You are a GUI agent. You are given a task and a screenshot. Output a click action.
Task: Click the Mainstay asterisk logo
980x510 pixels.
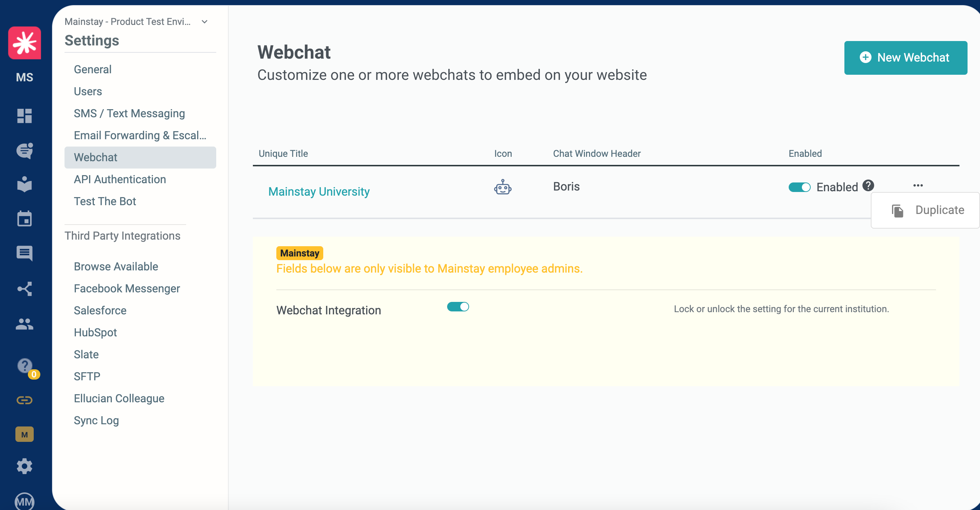pyautogui.click(x=24, y=43)
